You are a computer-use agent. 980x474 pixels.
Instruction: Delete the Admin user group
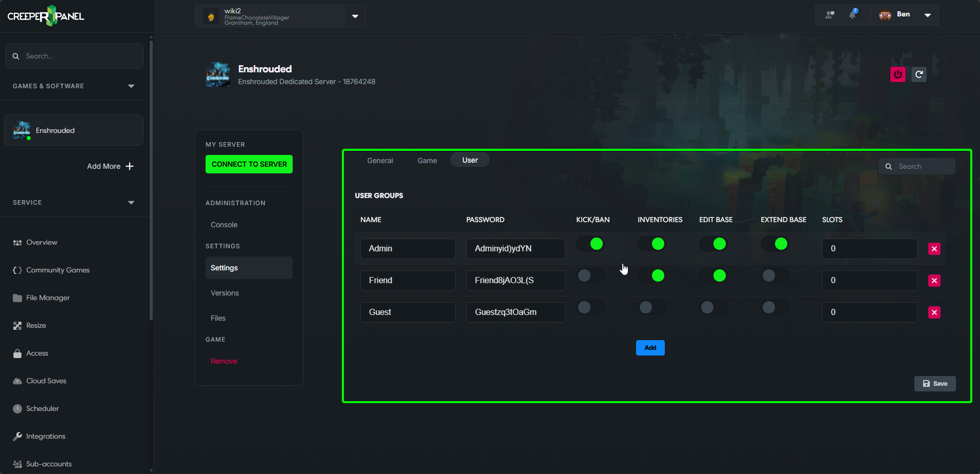click(x=934, y=249)
